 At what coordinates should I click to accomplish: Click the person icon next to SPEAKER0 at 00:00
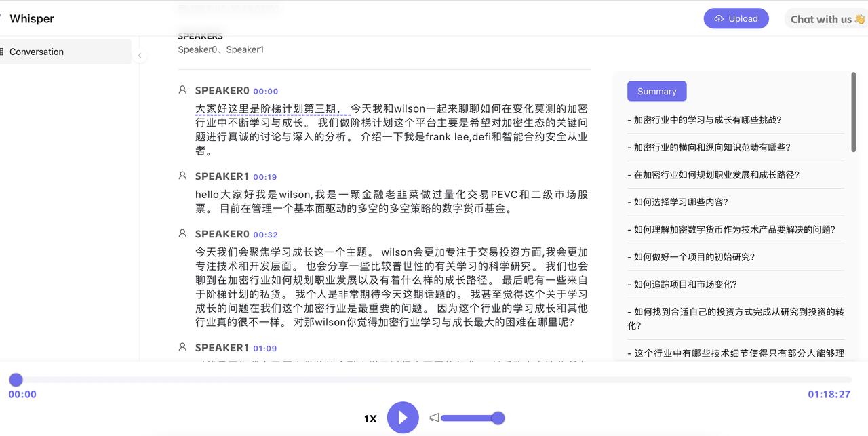pyautogui.click(x=182, y=90)
